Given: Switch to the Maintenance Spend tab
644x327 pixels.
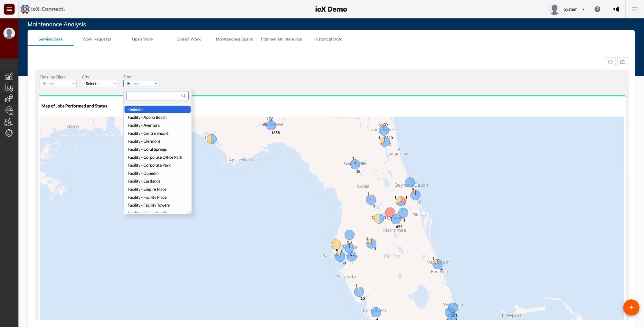Looking at the screenshot, I should 234,39.
